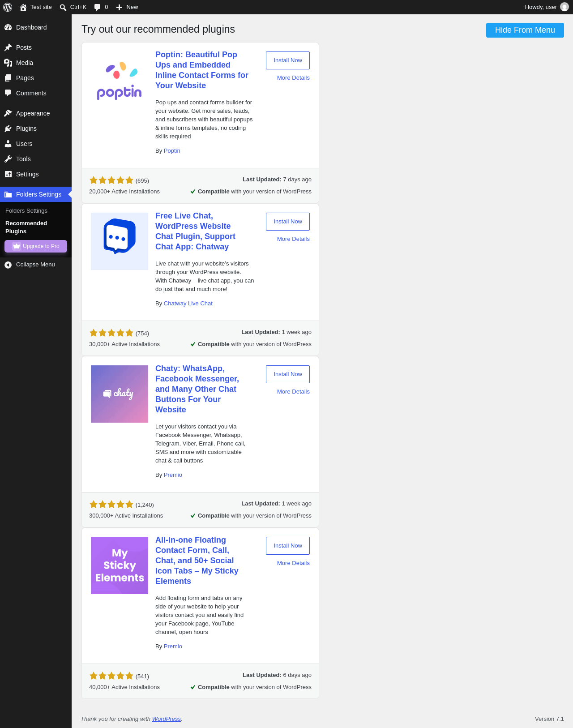Open the New content dropdown
Screen dimensions: 573x728
tap(127, 7)
